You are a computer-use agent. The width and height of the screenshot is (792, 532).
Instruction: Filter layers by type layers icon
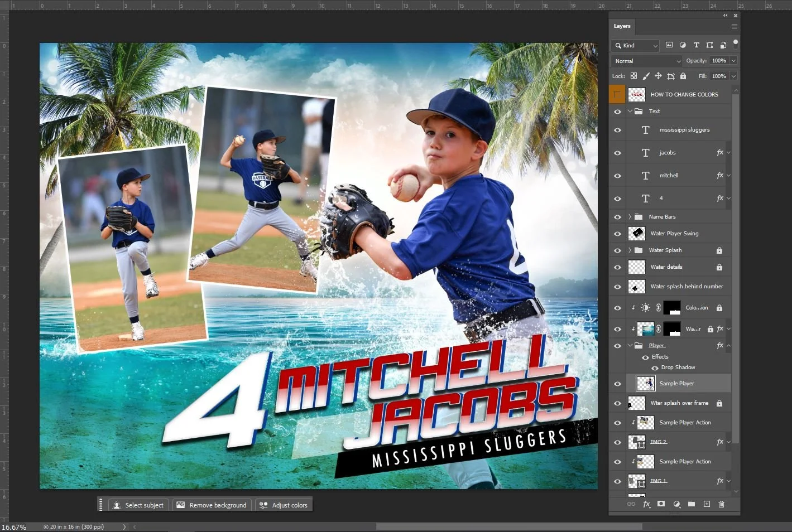696,45
